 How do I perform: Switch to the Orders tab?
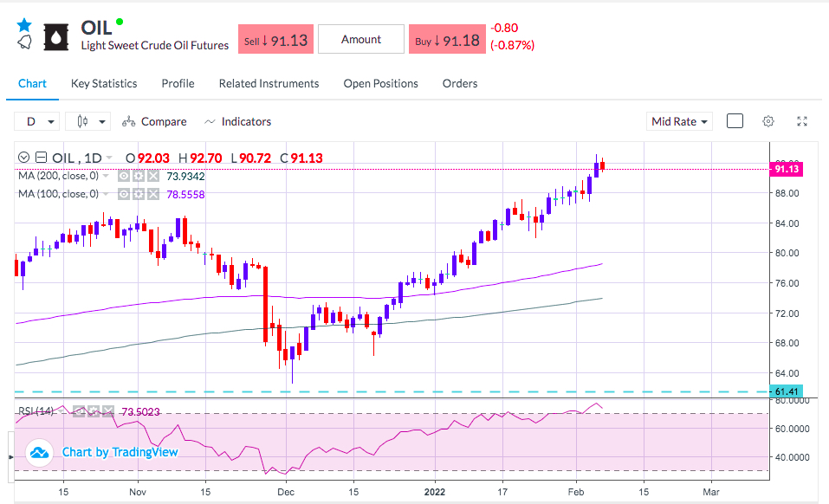[460, 83]
